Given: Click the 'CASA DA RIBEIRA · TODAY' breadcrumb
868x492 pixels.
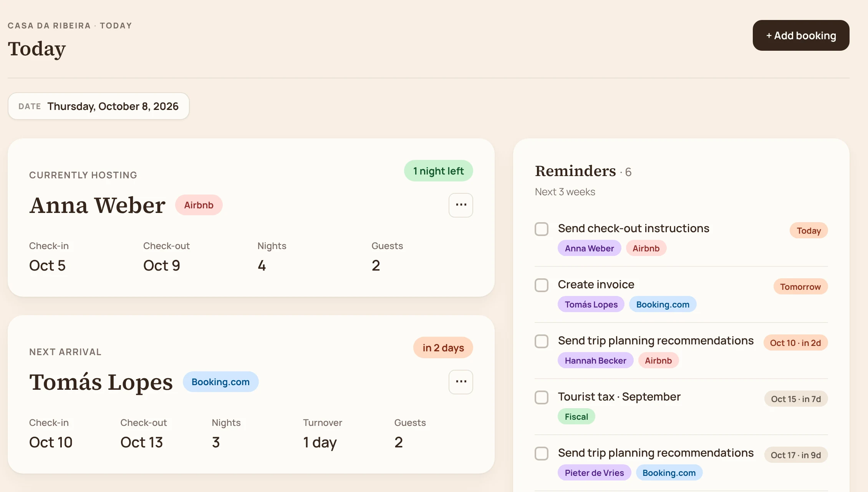Looking at the screenshot, I should point(70,26).
